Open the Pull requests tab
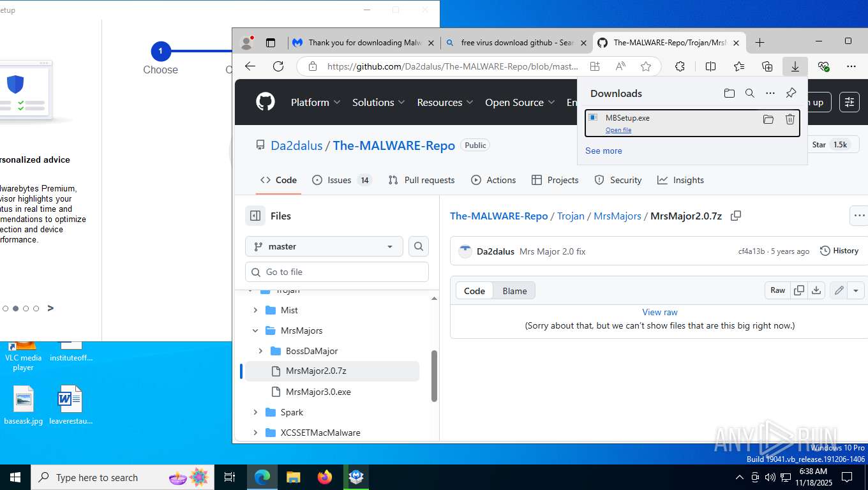The image size is (868, 490). point(421,180)
